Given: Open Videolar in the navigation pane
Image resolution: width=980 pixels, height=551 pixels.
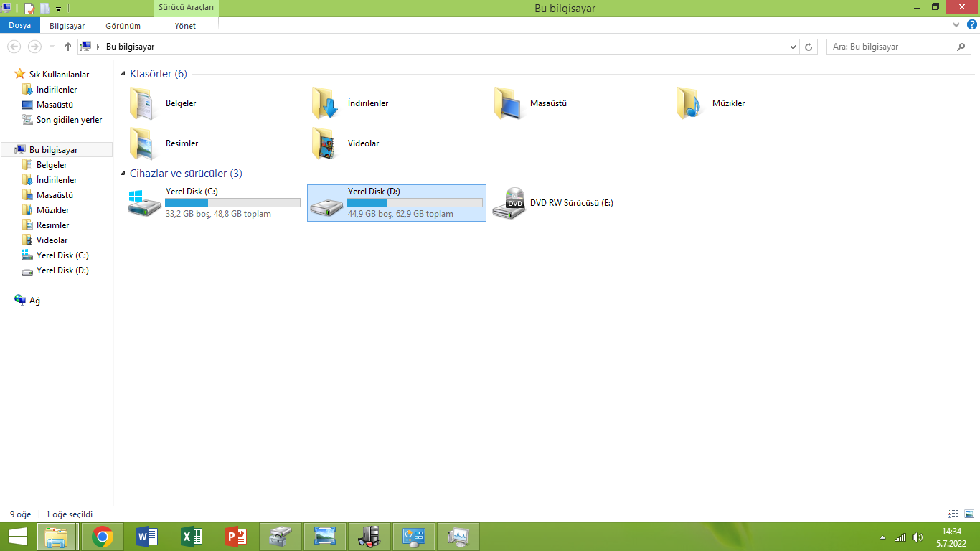Looking at the screenshot, I should (x=52, y=240).
